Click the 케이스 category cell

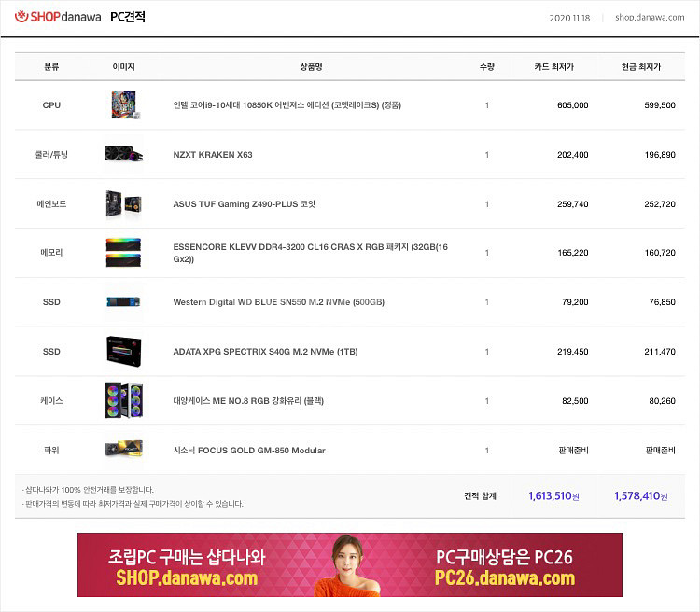coord(51,401)
